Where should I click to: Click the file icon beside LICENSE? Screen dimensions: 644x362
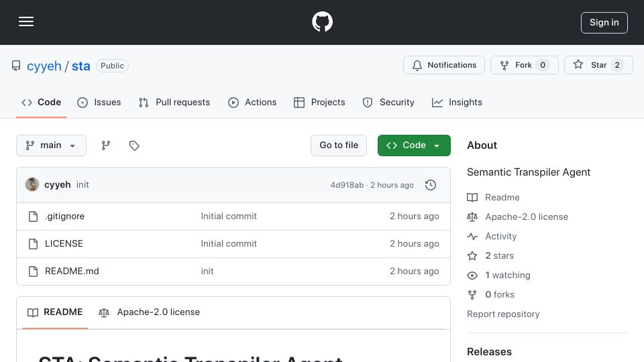coord(34,244)
